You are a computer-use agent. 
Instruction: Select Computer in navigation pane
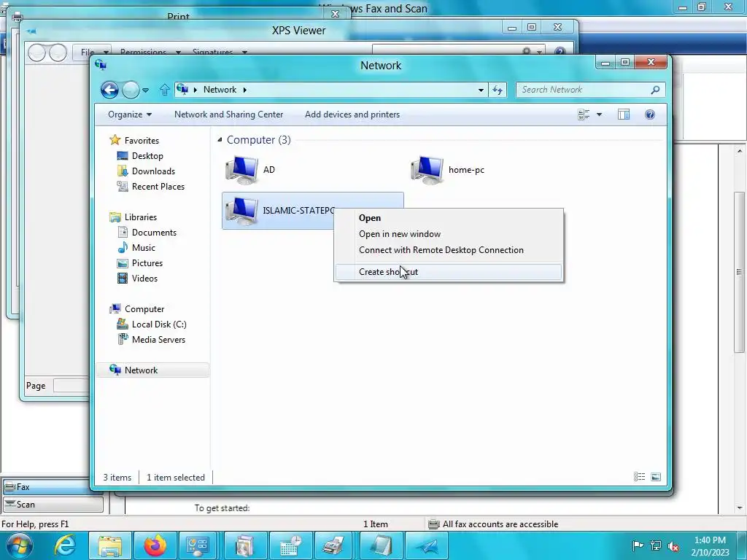pos(144,309)
